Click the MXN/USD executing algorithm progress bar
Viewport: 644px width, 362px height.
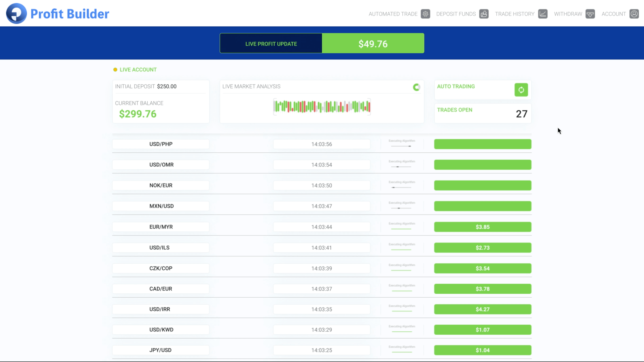(x=401, y=208)
